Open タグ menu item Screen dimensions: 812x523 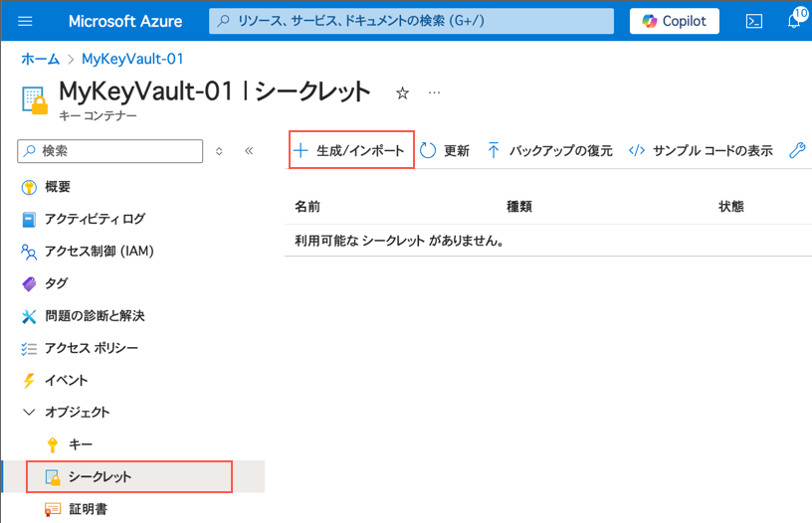(56, 283)
